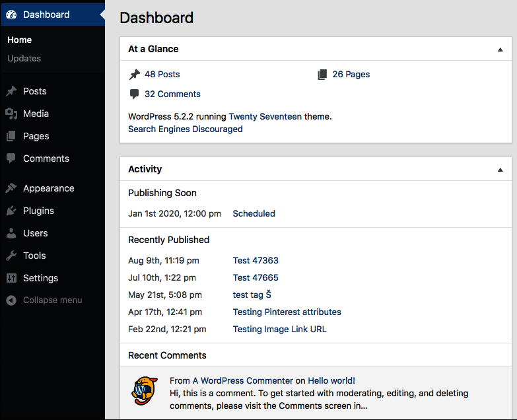Select Home under Dashboard menu
This screenshot has height=420, width=517.
coord(20,40)
